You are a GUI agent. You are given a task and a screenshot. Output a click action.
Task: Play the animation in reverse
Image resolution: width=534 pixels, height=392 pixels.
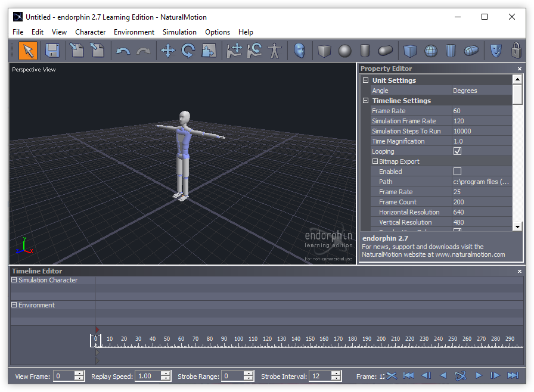point(443,376)
